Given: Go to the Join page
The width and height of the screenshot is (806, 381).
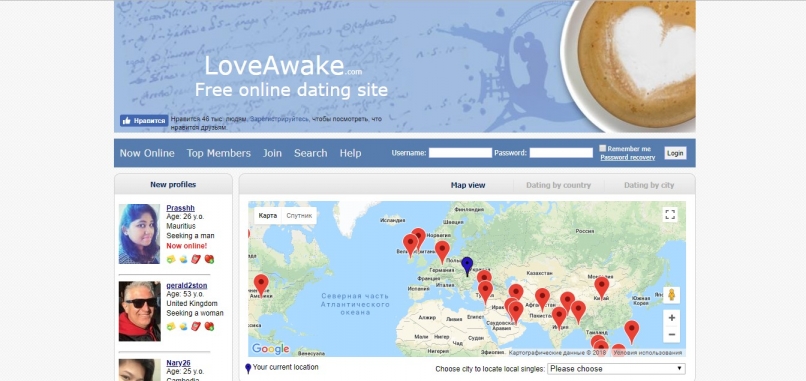Looking at the screenshot, I should pos(272,153).
